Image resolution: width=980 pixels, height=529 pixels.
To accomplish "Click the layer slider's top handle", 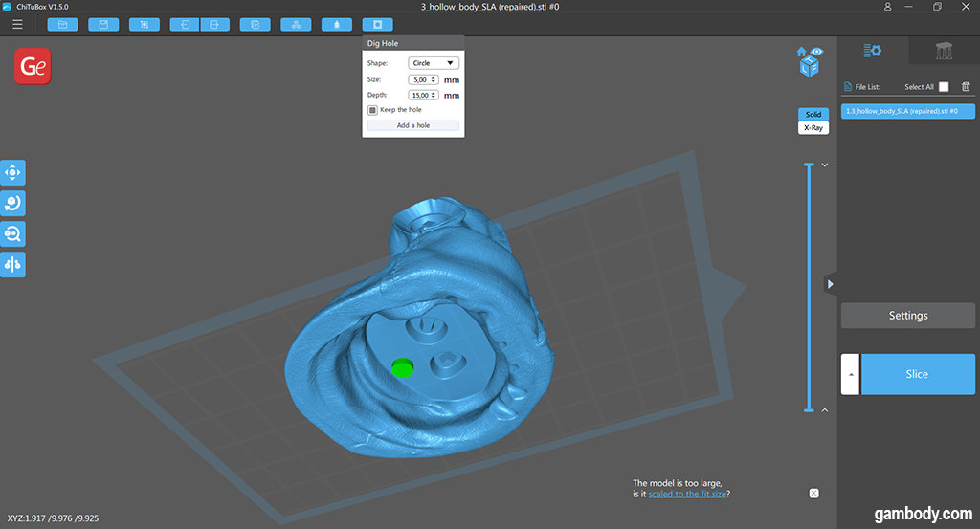I will (809, 166).
